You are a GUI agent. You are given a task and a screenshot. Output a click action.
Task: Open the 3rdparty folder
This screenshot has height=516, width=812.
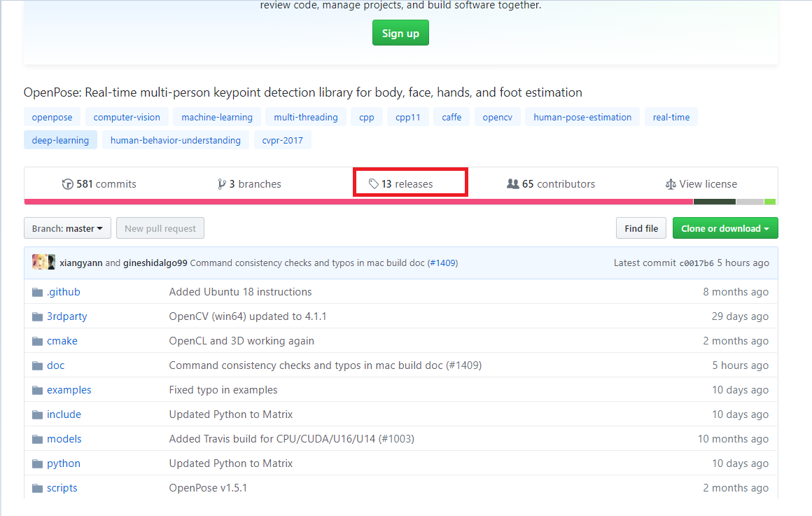pos(66,316)
